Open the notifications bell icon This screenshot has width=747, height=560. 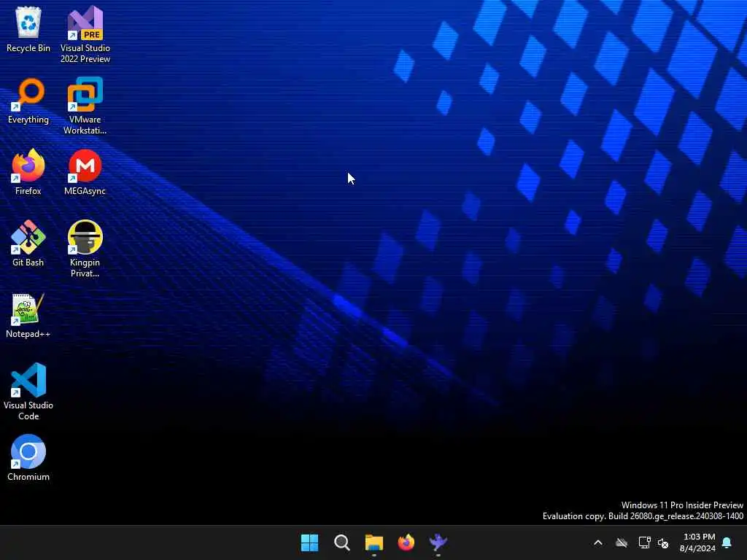click(x=727, y=542)
